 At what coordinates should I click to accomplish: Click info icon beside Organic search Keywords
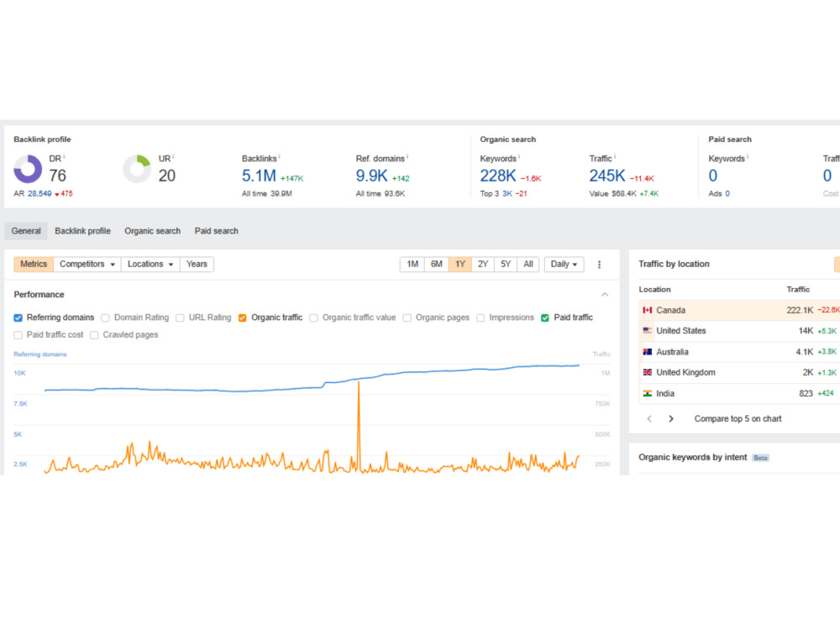pyautogui.click(x=518, y=156)
